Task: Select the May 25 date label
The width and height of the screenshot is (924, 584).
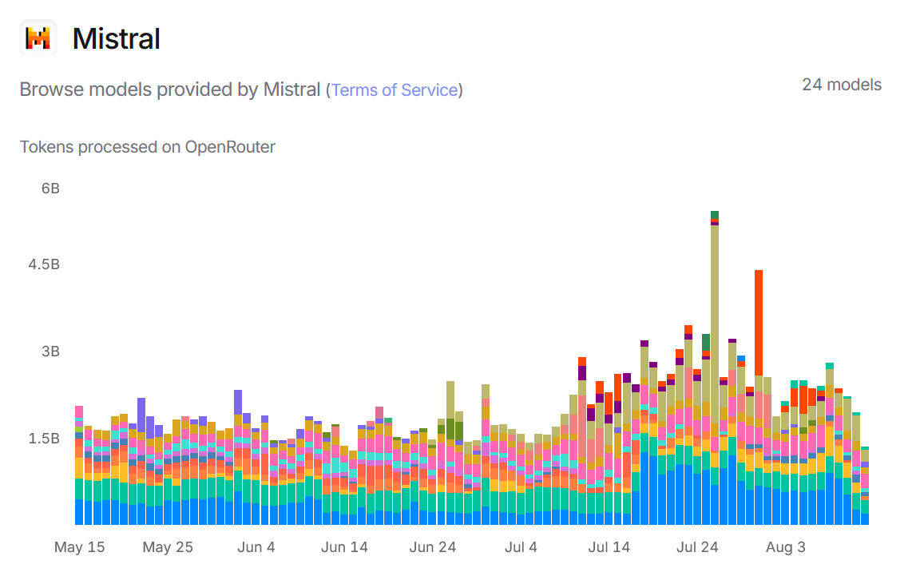Action: [x=168, y=547]
